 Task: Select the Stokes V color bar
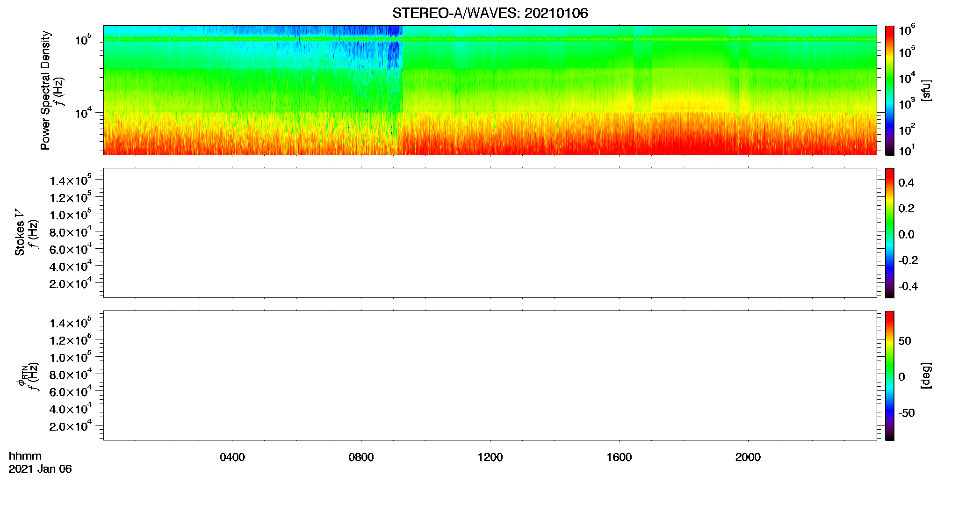pos(890,233)
